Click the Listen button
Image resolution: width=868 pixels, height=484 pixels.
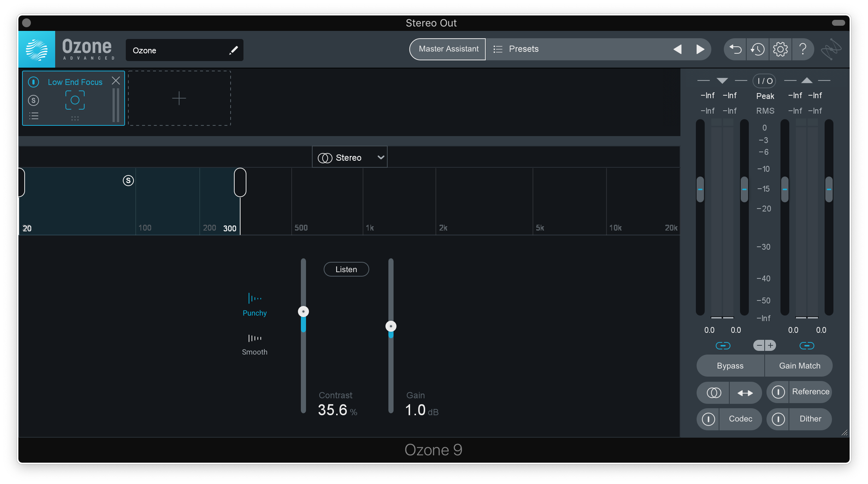(x=346, y=269)
